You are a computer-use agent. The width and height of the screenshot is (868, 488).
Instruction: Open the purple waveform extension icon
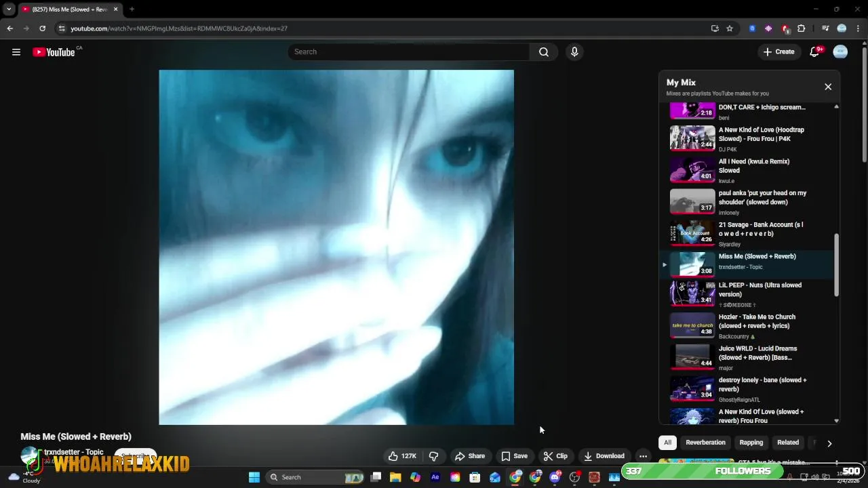(x=768, y=28)
